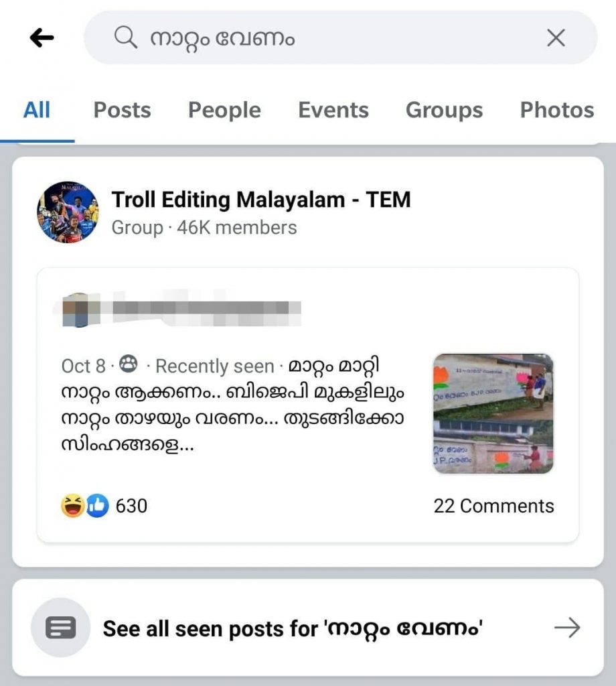Open the Troll Editing Malayalam group avatar
The image size is (616, 686).
(x=68, y=212)
